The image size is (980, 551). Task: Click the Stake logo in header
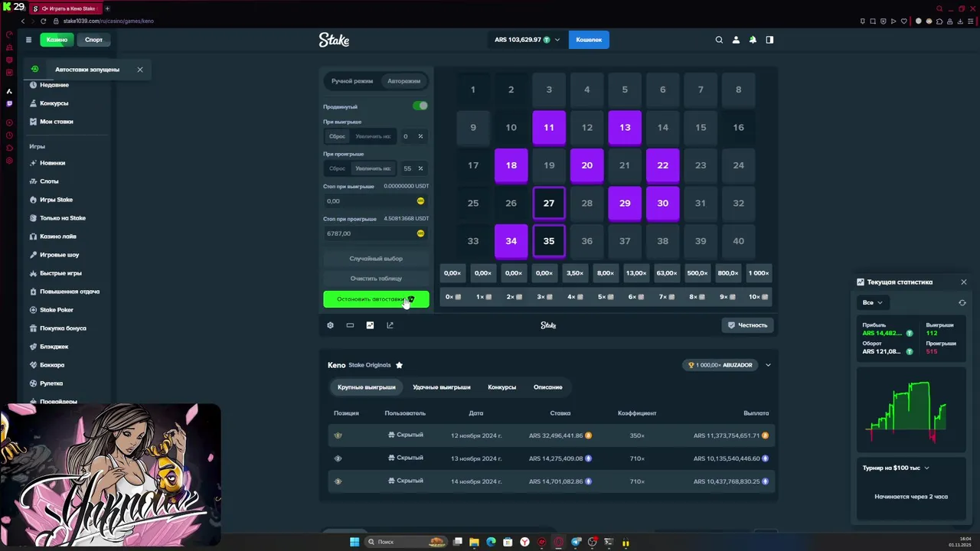point(334,40)
